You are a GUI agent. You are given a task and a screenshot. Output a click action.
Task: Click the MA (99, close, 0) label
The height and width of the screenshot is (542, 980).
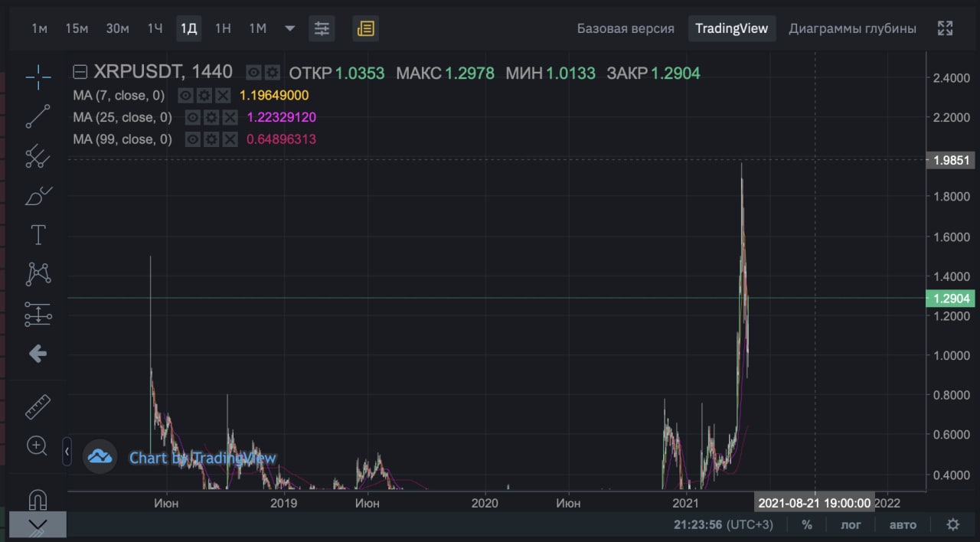tap(122, 139)
